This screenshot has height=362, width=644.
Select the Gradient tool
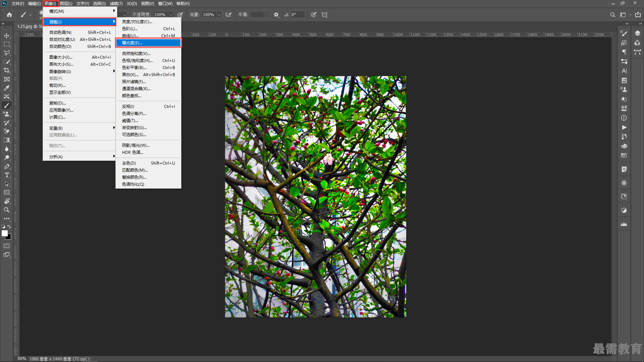click(x=7, y=140)
